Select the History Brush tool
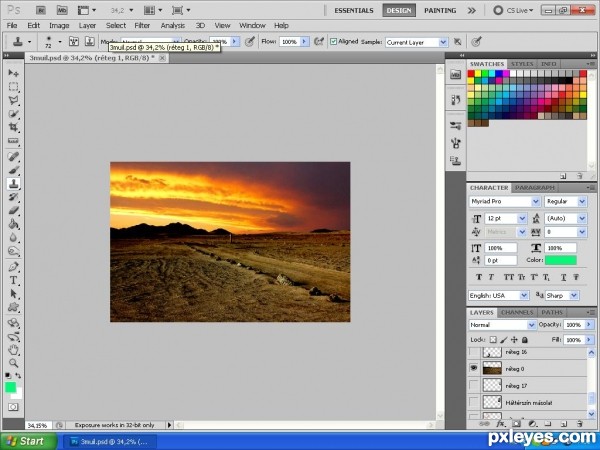 (x=13, y=197)
